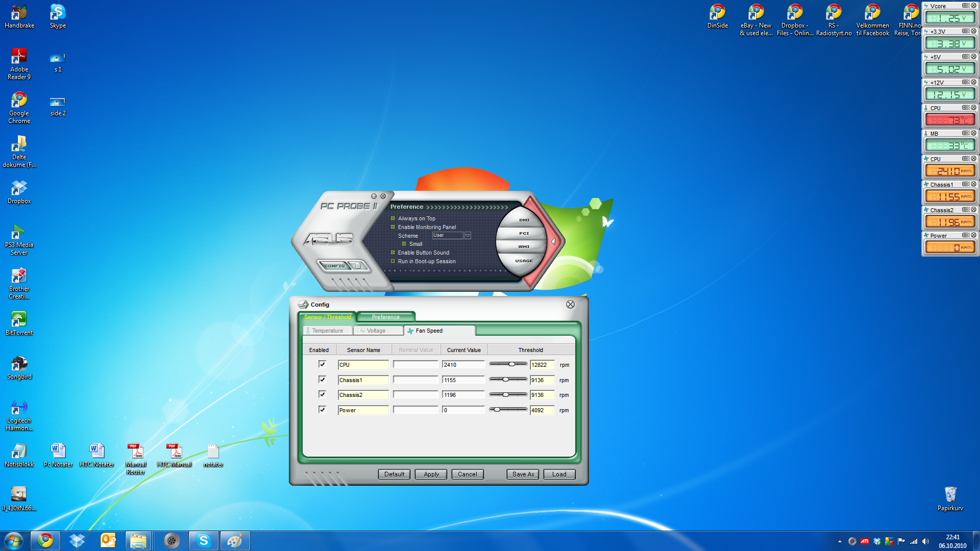Open settings icon on Vcore monitor widget
980x551 pixels.
966,6
